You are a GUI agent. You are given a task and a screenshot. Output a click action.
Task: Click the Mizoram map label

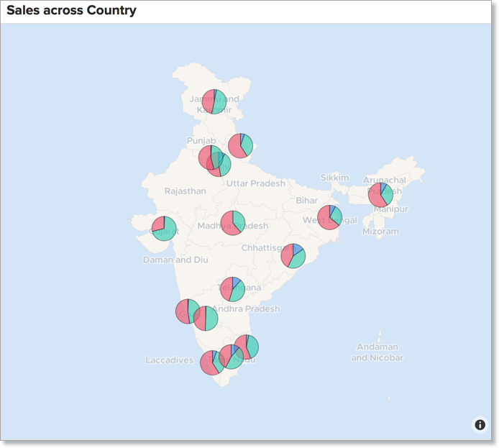pos(380,232)
